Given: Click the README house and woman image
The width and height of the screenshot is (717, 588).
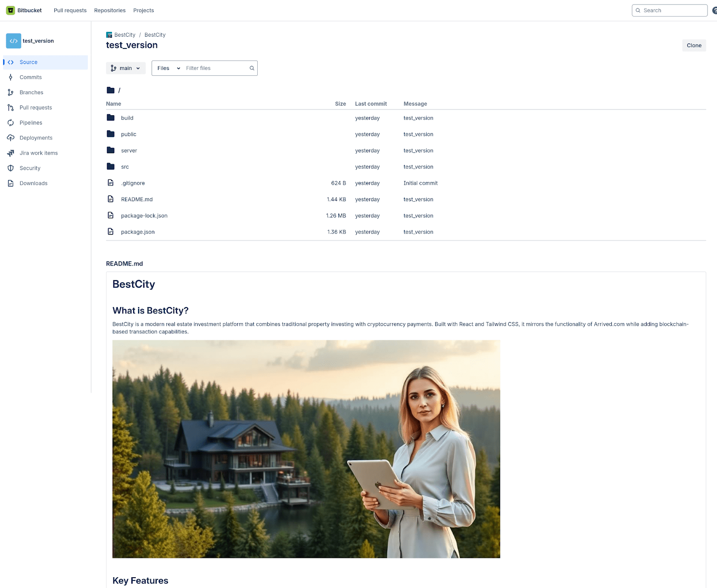Looking at the screenshot, I should pos(306,449).
